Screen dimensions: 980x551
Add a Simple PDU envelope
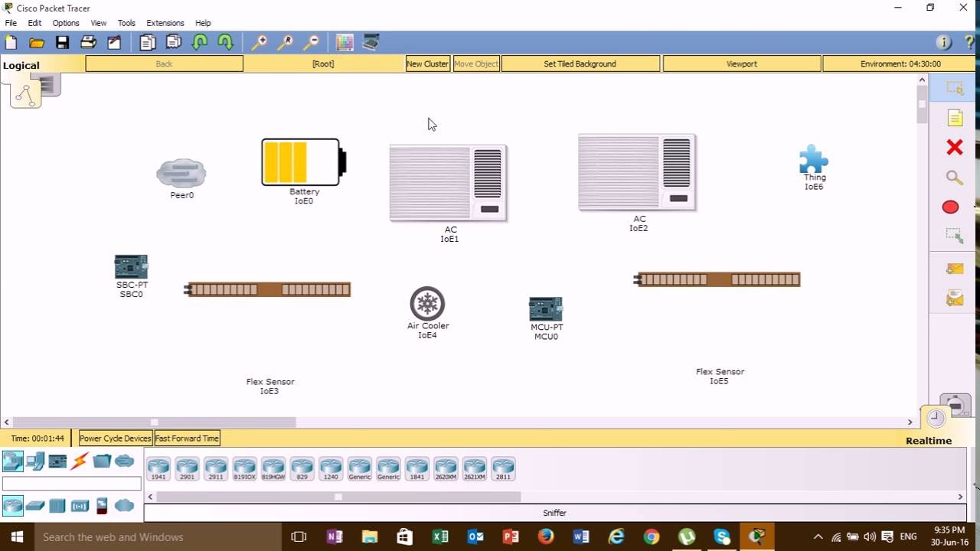click(x=954, y=269)
